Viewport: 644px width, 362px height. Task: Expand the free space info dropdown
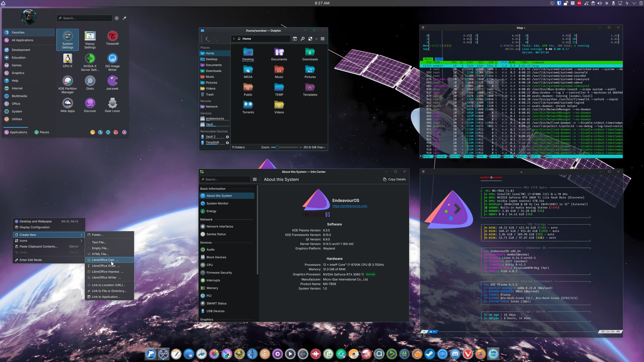click(324, 147)
